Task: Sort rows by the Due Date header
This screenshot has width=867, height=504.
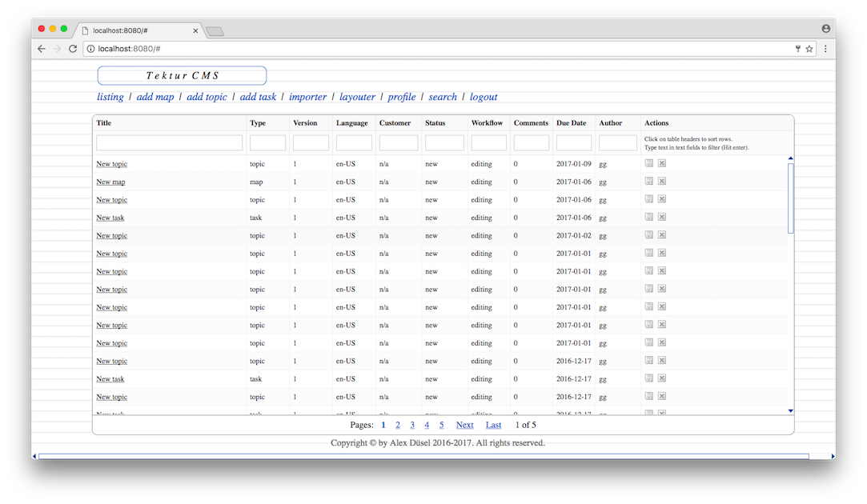Action: tap(571, 123)
